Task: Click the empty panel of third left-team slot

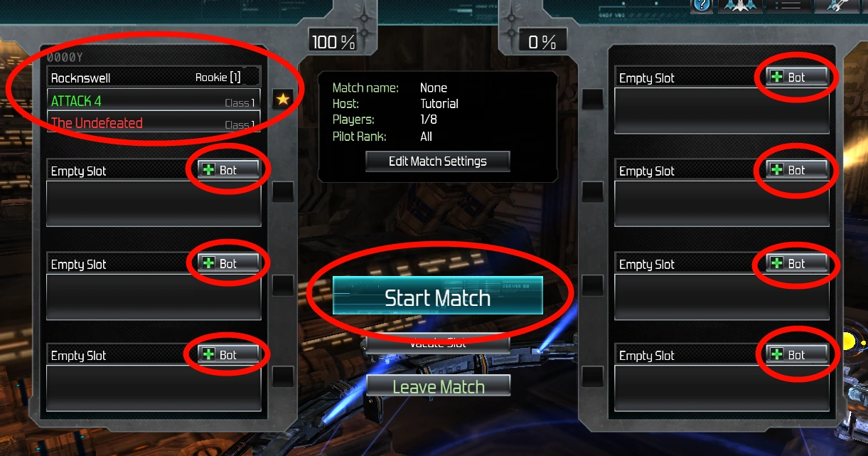Action: 154,297
